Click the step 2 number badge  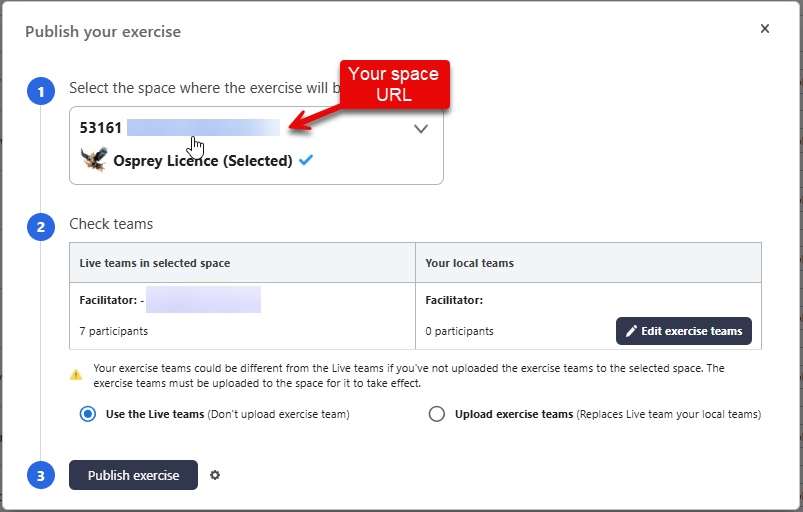coord(40,227)
